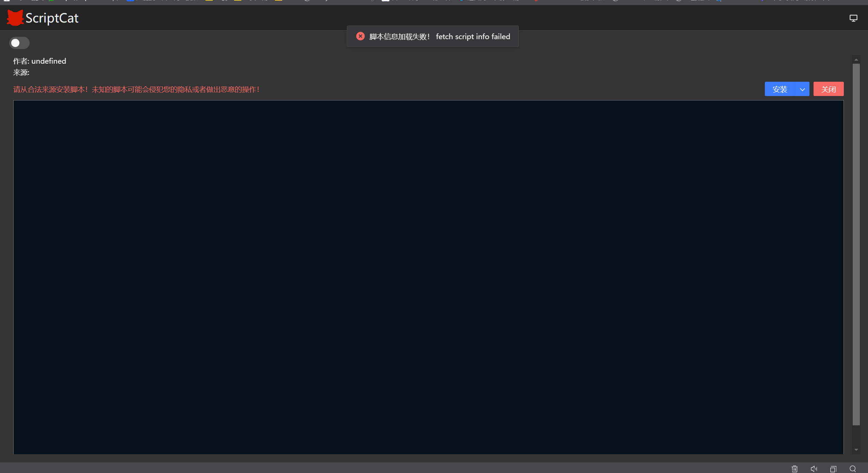Click the vertical scrollbar thumb
This screenshot has width=868, height=473.
coord(856,245)
